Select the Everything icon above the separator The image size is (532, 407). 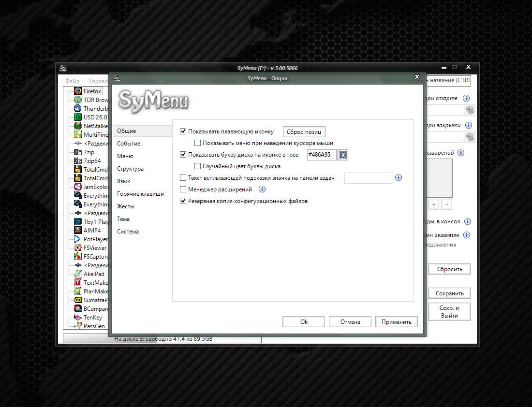(78, 204)
